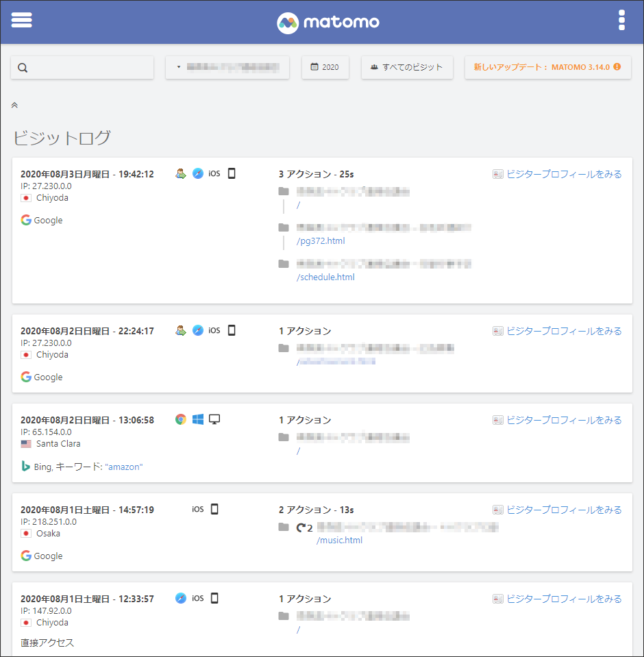Viewport: 644px width, 657px height.
Task: Click the Windows OS icon in Santa Clara visit
Action: click(198, 419)
